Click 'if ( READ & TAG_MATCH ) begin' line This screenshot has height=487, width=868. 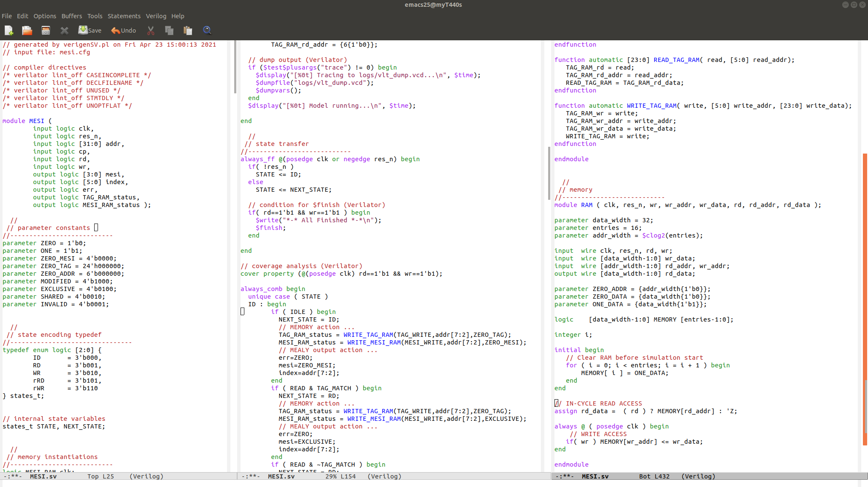point(326,388)
